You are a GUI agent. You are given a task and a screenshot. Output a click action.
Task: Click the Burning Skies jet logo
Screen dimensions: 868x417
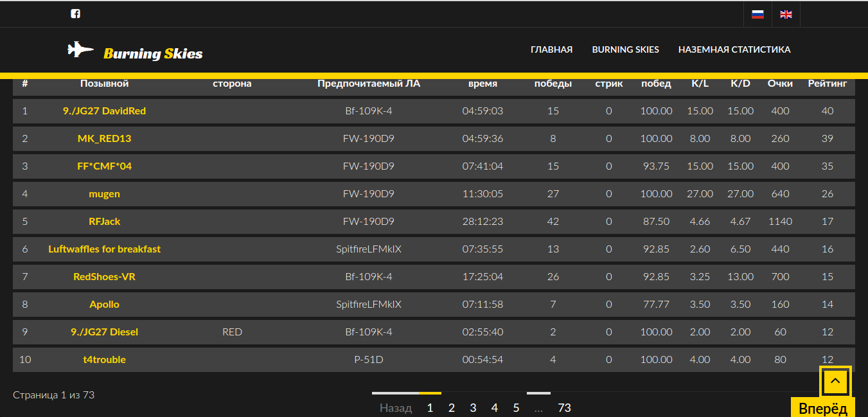click(x=81, y=49)
